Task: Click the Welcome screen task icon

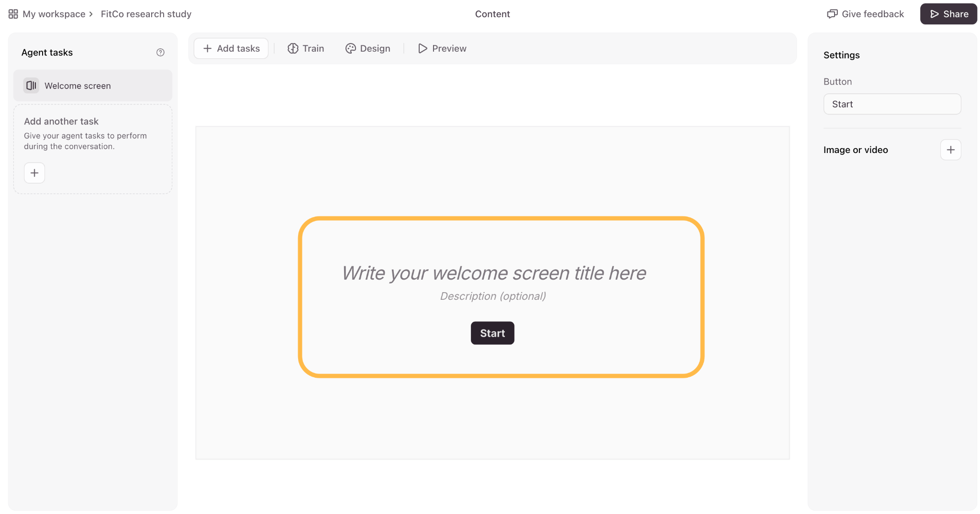Action: (31, 86)
